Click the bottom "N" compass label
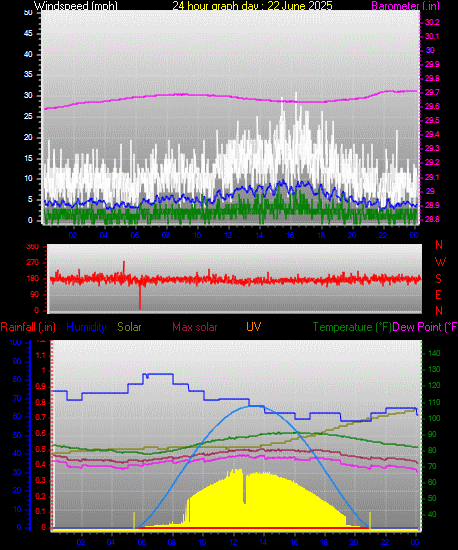The height and width of the screenshot is (550, 458). 439,310
